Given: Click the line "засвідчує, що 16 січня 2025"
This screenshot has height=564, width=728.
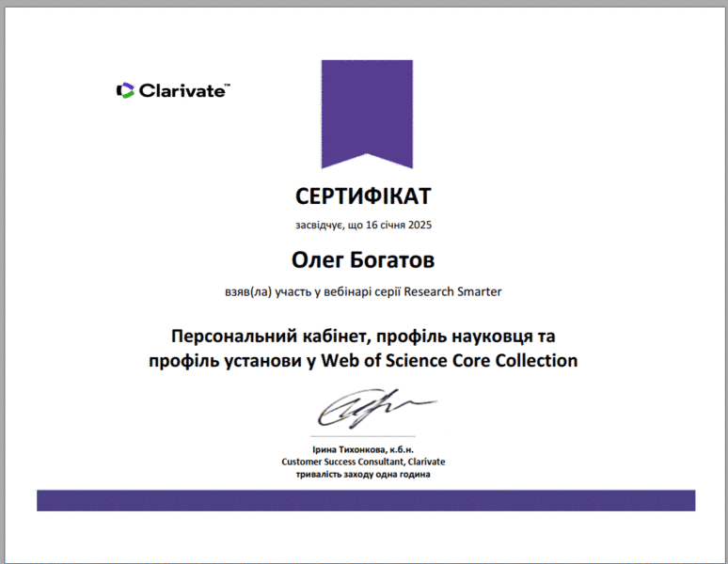Looking at the screenshot, I should point(364,226).
